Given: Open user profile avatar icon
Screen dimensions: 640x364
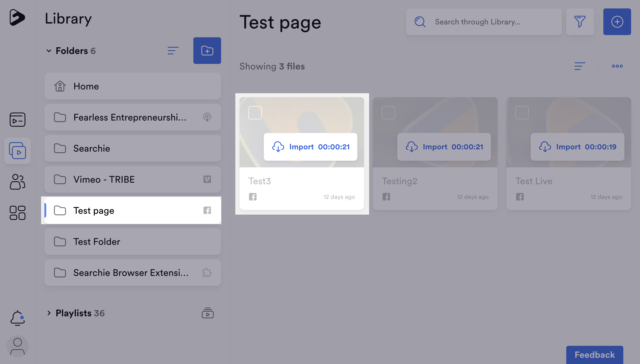Looking at the screenshot, I should coord(17,346).
